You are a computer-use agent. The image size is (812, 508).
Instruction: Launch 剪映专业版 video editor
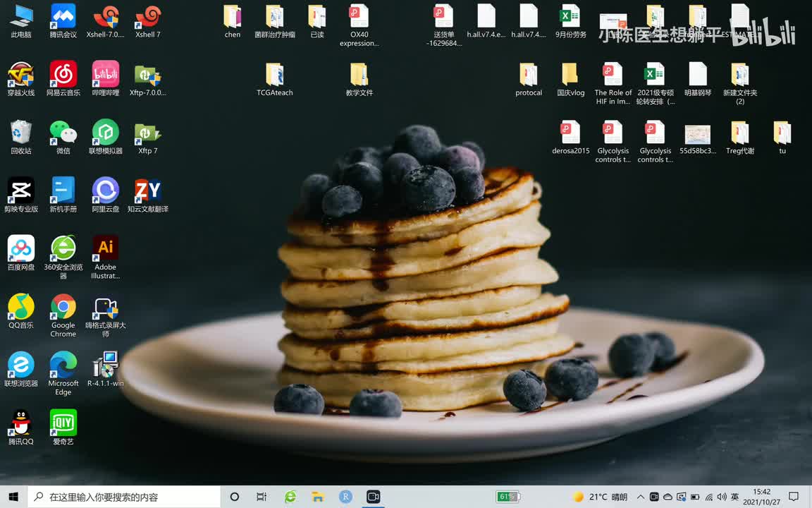pyautogui.click(x=21, y=195)
